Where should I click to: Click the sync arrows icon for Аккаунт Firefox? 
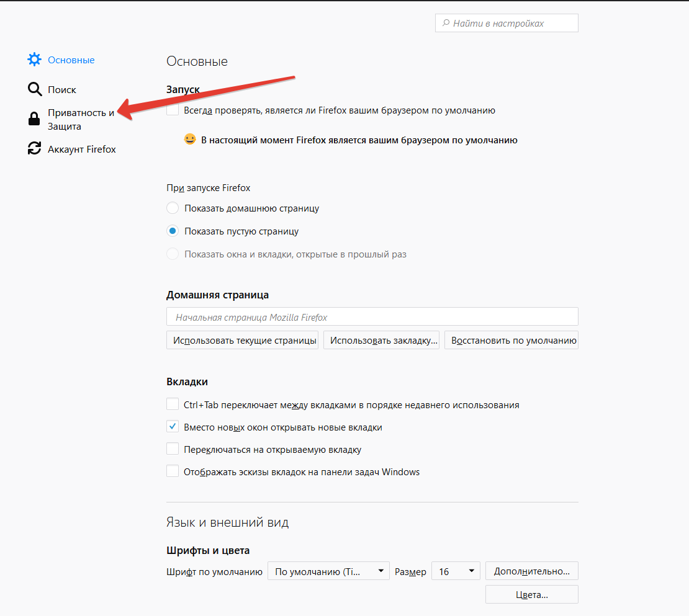(34, 148)
